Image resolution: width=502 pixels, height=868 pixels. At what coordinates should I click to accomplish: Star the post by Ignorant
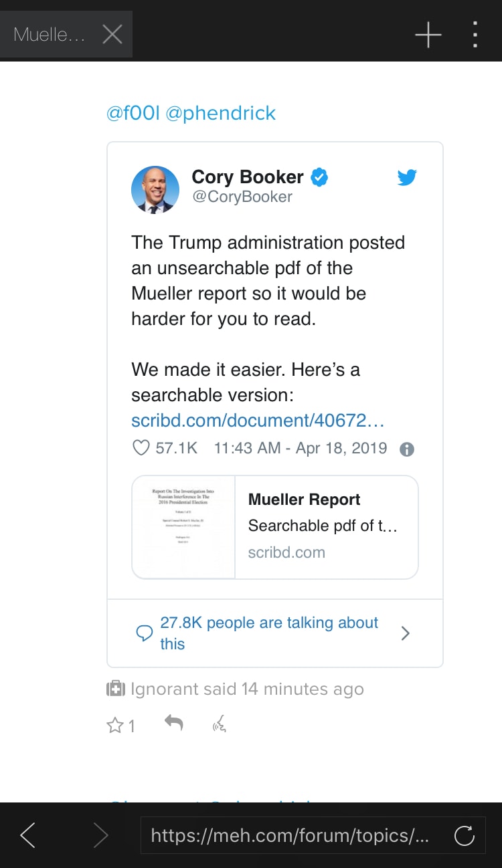116,726
